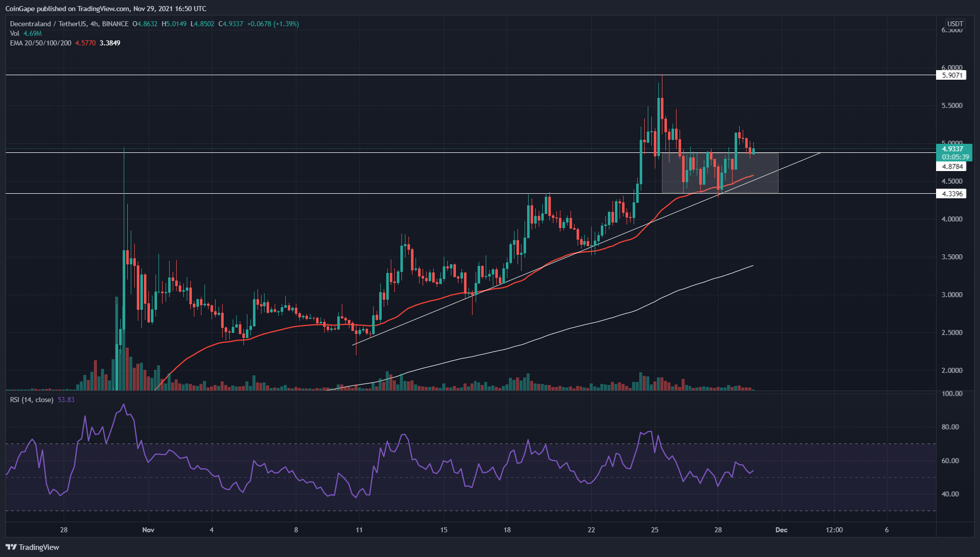This screenshot has height=557, width=980.
Task: Click the RSI 40.00 axis label
Action: pyautogui.click(x=950, y=494)
